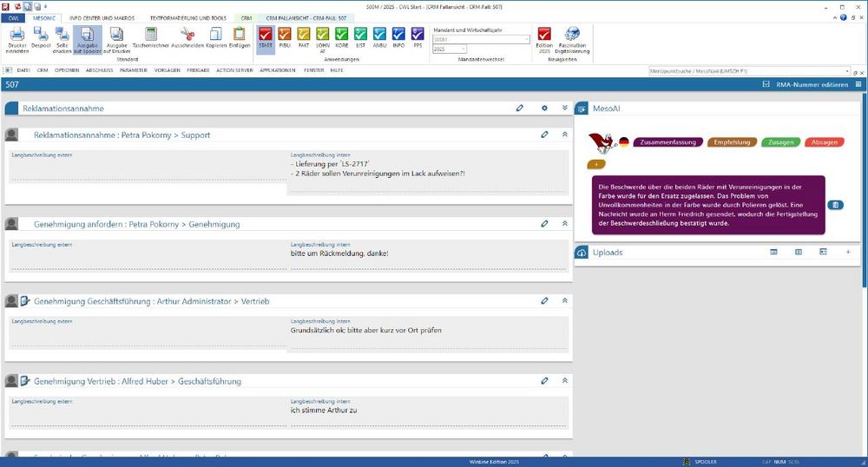Click German flag language icon in MesoAI

tap(623, 141)
